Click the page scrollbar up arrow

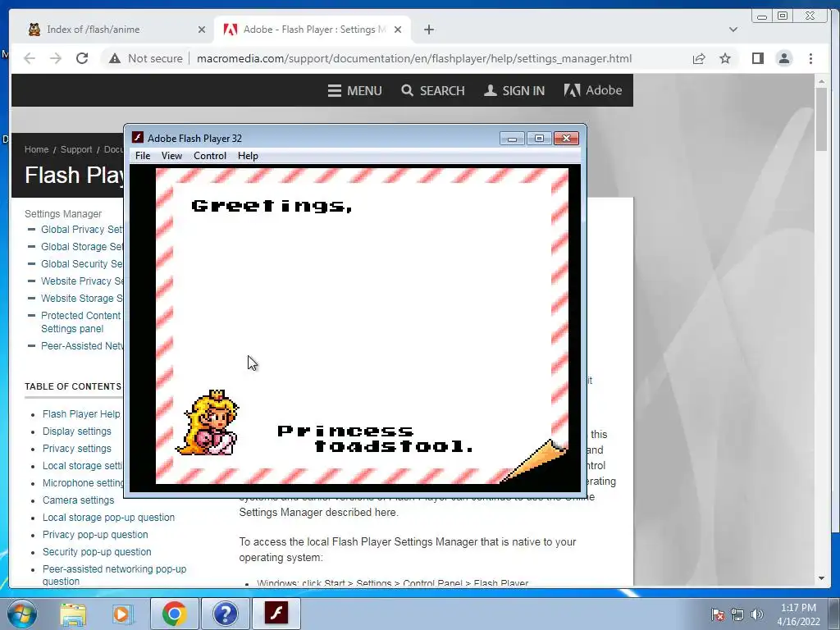(x=821, y=81)
